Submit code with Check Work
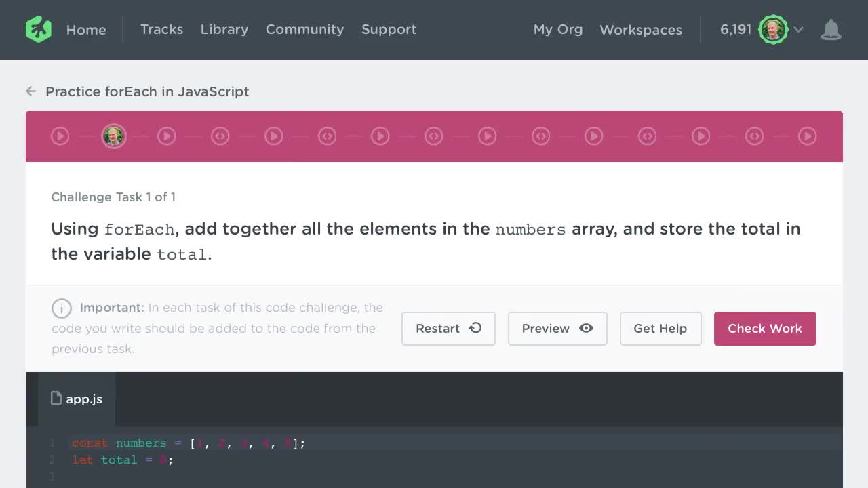Image resolution: width=868 pixels, height=488 pixels. coord(764,329)
